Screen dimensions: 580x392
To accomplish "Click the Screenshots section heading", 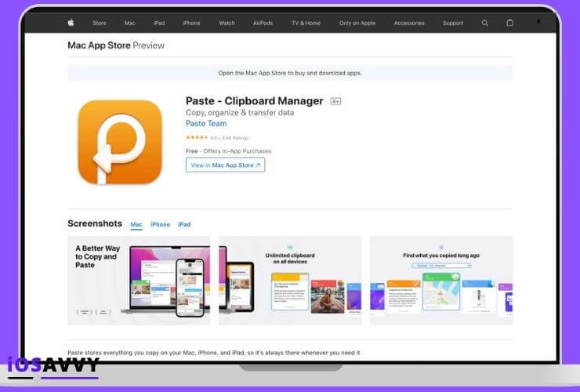I will (x=95, y=223).
